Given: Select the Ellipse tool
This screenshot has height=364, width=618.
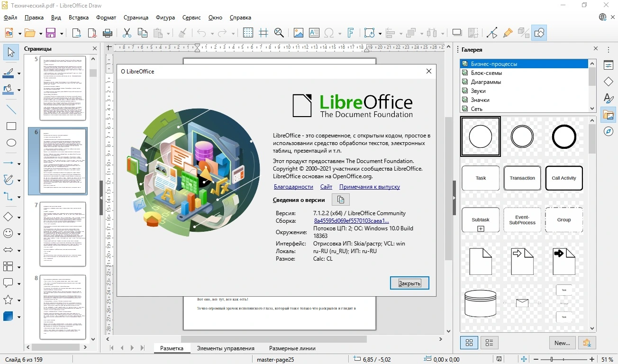Looking at the screenshot, I should tap(11, 143).
